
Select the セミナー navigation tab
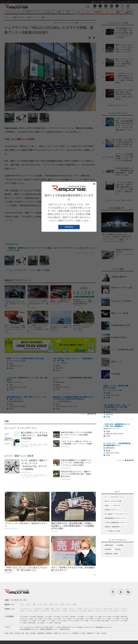coord(88,12)
